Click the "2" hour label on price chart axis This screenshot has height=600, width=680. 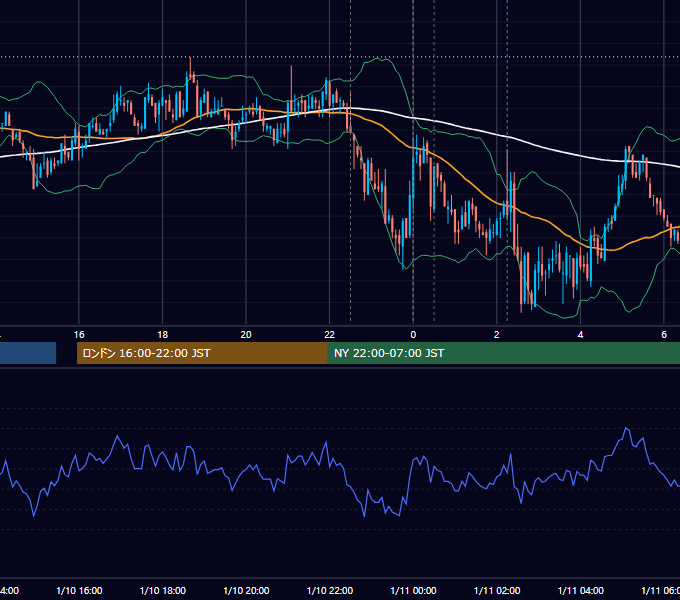coord(497,335)
